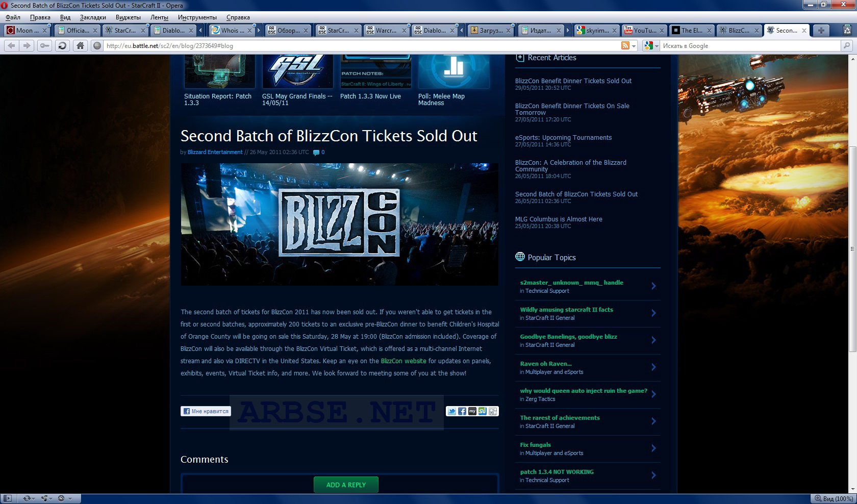The height and width of the screenshot is (504, 857).
Task: Open 'The rarest of achievements' topic
Action: click(560, 418)
